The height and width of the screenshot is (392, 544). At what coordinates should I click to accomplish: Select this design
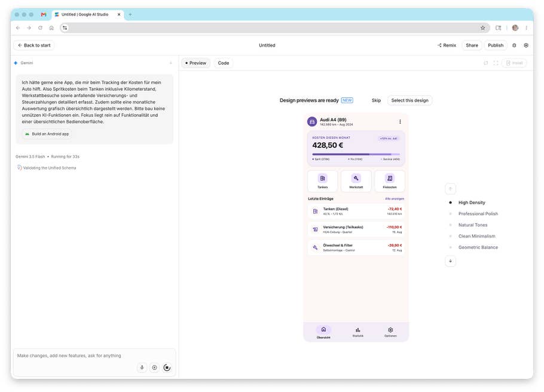(409, 100)
